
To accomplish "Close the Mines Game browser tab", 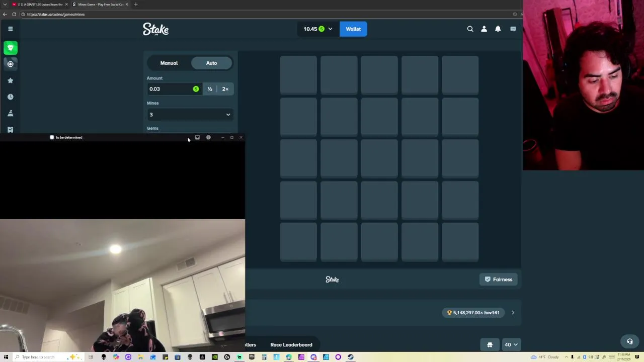I will 126,5.
